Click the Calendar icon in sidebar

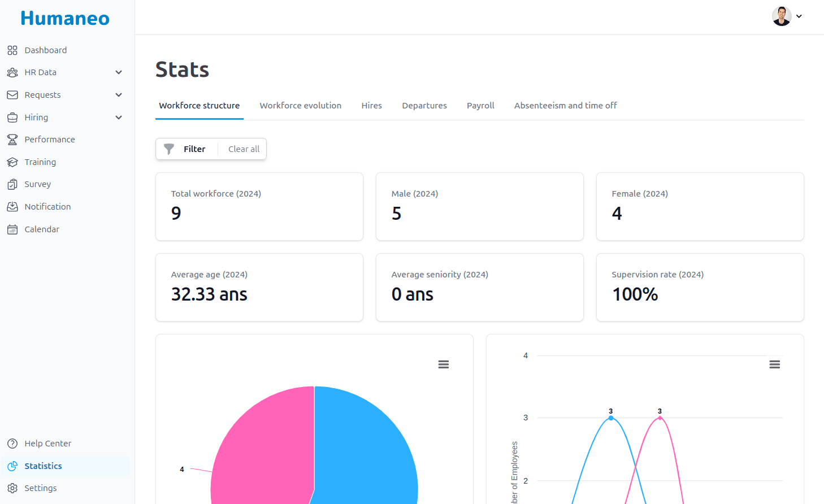(x=12, y=229)
